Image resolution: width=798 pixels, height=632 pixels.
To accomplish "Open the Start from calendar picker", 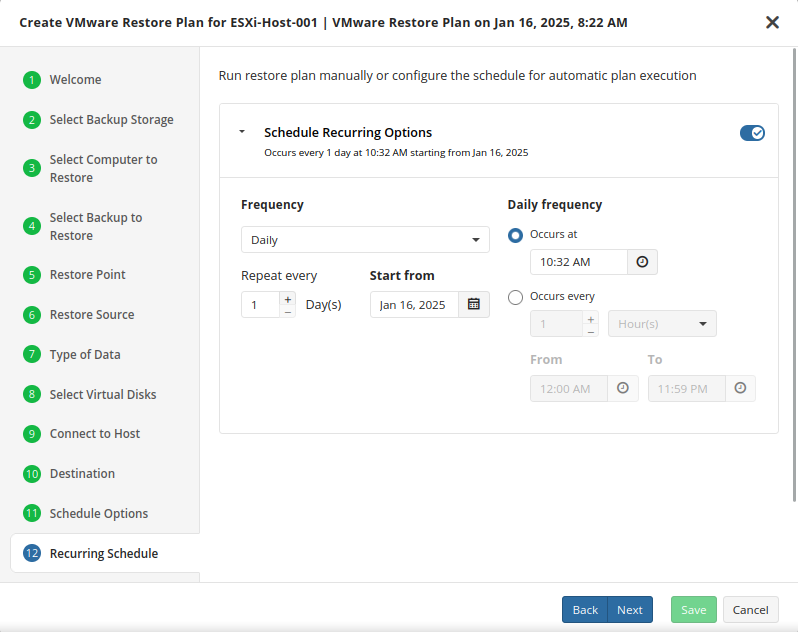I will (474, 305).
